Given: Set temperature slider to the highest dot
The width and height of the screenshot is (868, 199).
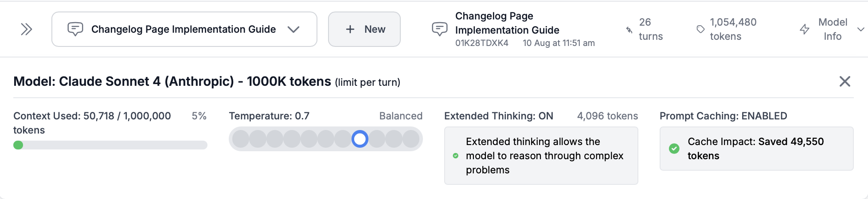Looking at the screenshot, I should click(x=411, y=139).
